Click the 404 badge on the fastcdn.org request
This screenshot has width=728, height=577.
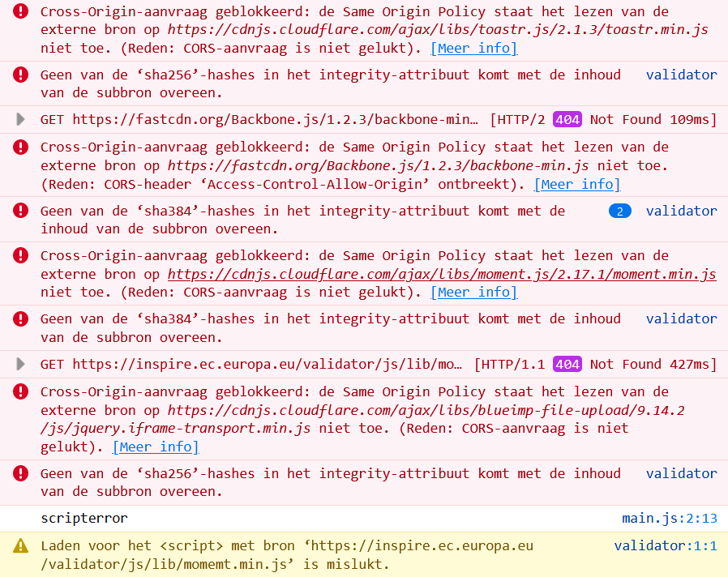tap(567, 119)
